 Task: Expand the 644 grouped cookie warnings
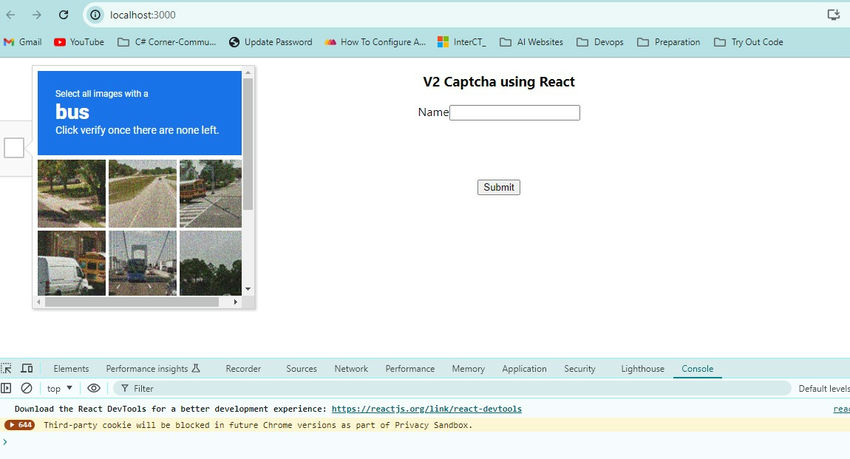click(20, 425)
